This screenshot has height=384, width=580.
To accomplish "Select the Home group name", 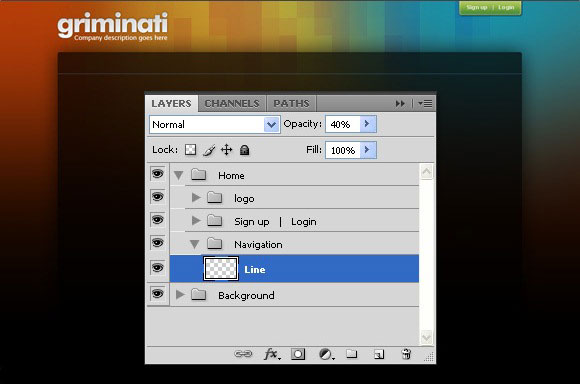I will (231, 175).
